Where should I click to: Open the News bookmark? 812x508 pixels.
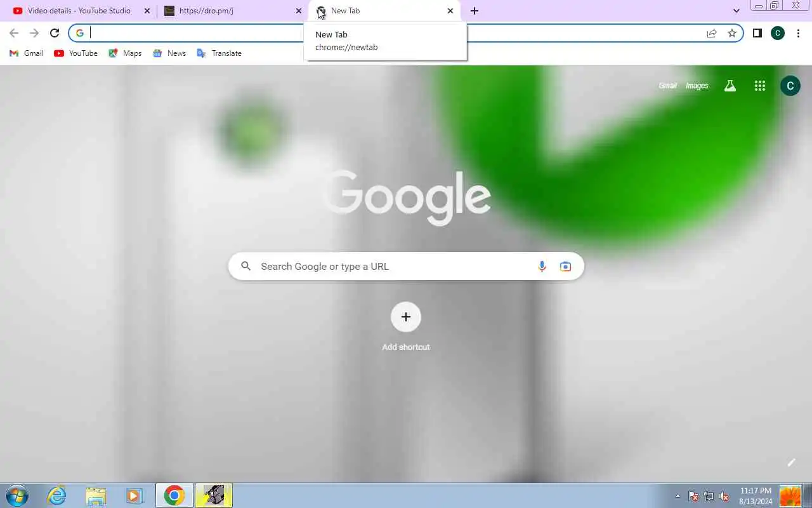(169, 53)
